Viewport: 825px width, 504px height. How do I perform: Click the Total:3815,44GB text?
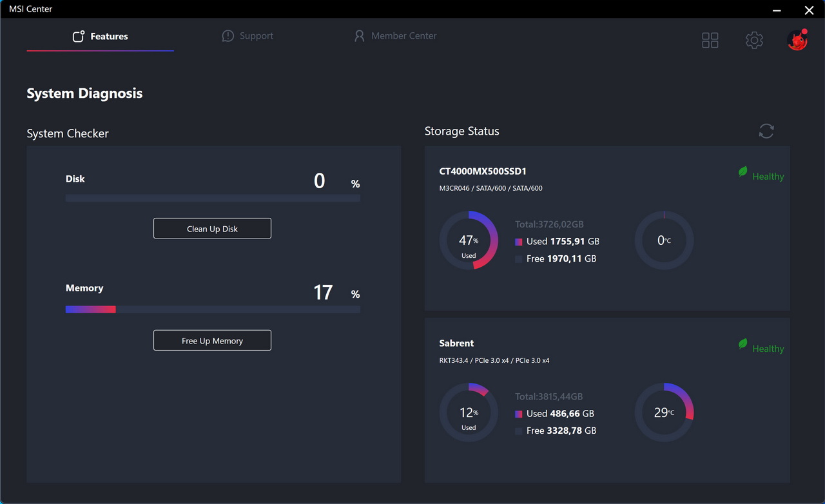[548, 396]
